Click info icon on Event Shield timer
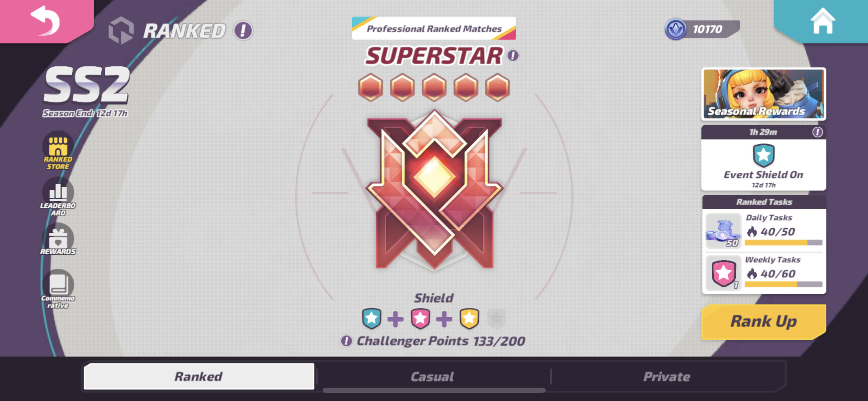 click(x=817, y=132)
